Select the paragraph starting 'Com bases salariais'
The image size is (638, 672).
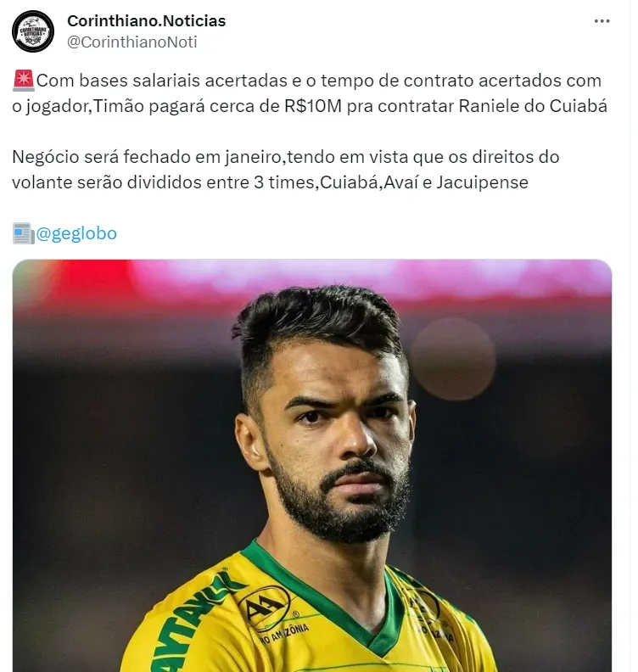310,93
